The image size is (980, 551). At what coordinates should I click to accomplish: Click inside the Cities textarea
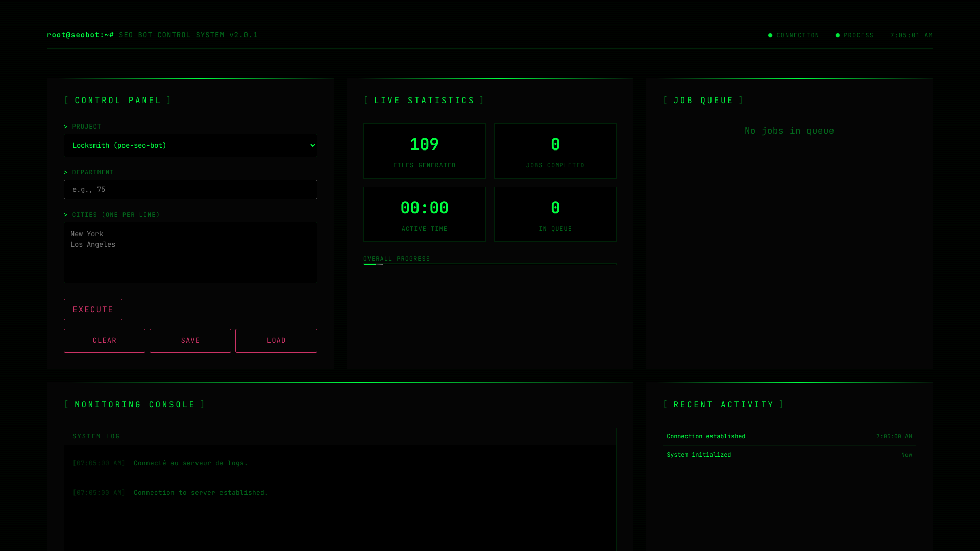[190, 253]
